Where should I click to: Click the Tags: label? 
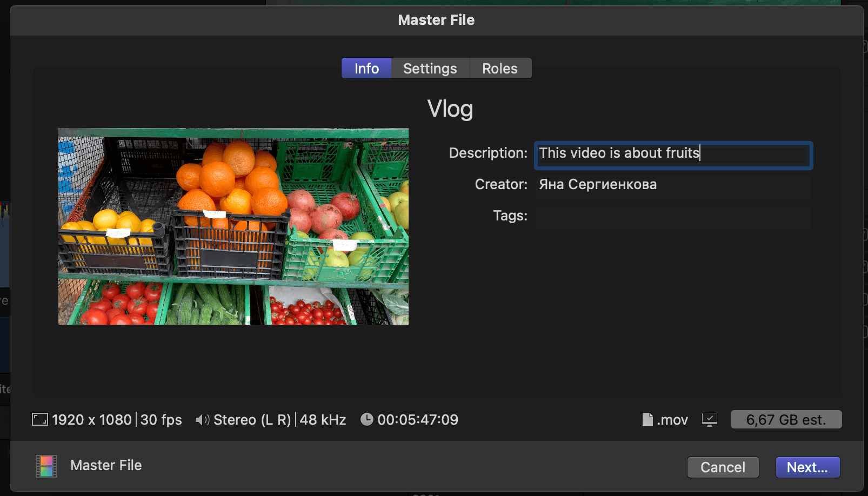[x=510, y=216]
